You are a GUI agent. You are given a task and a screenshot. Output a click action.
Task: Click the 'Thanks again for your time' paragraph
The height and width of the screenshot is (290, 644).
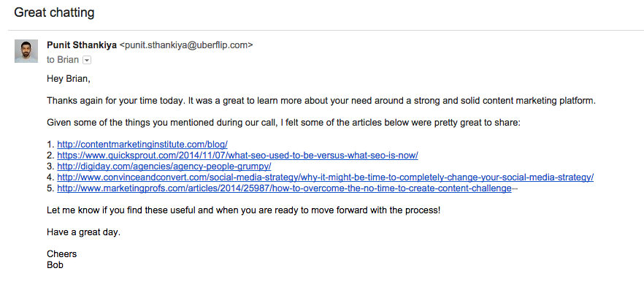[x=321, y=101]
